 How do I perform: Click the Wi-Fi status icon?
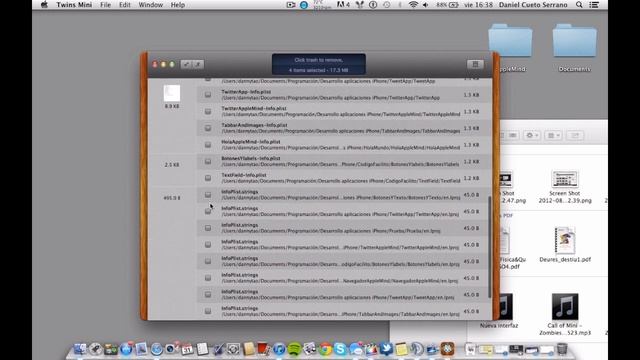pyautogui.click(x=413, y=5)
